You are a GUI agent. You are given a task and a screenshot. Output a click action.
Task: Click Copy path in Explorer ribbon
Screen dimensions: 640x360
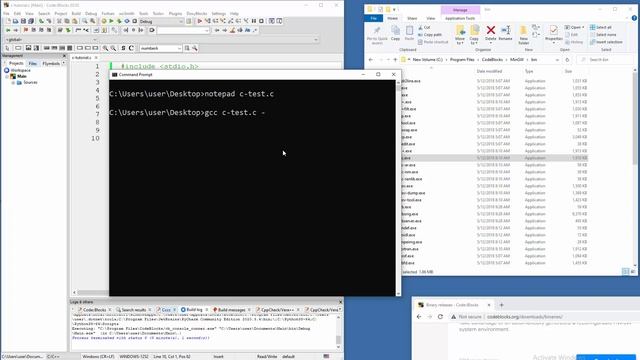[x=430, y=35]
